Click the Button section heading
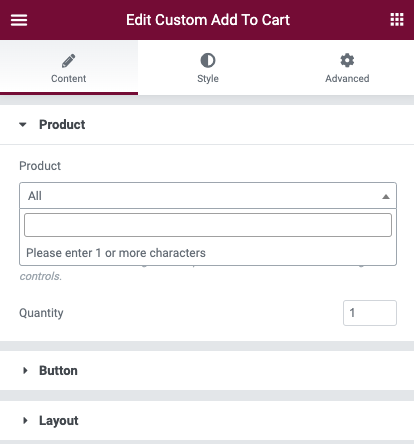The height and width of the screenshot is (444, 414). (x=58, y=371)
